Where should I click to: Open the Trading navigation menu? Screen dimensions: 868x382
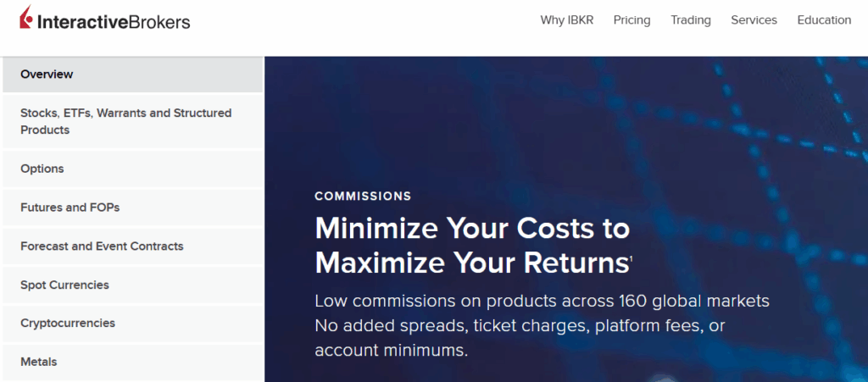click(x=690, y=20)
